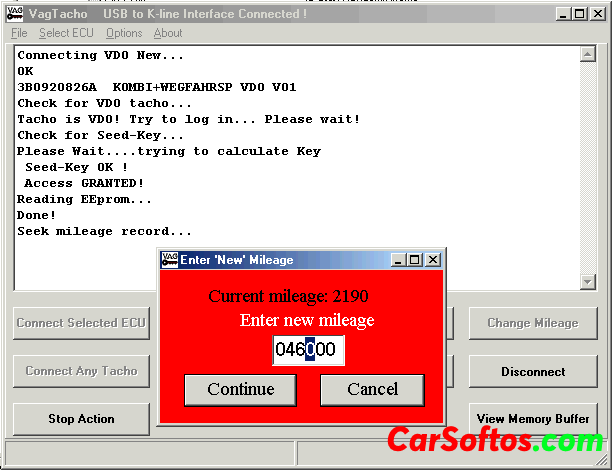Open the About menu
Viewport: 612px width, 470px height.
pos(168,33)
